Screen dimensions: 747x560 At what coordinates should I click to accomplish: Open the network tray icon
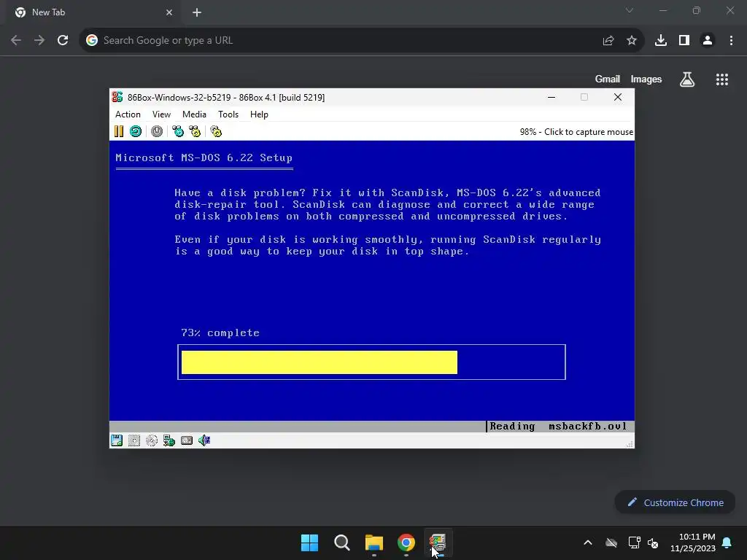click(x=634, y=542)
